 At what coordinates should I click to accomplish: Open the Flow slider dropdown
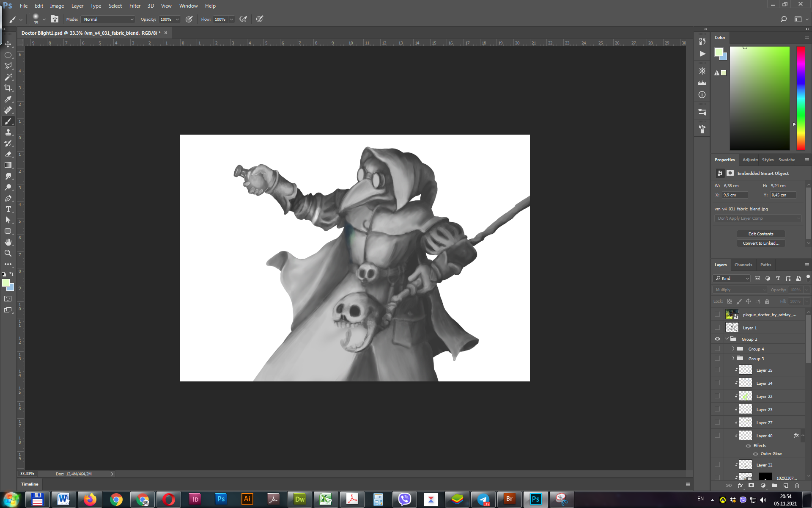coord(231,19)
